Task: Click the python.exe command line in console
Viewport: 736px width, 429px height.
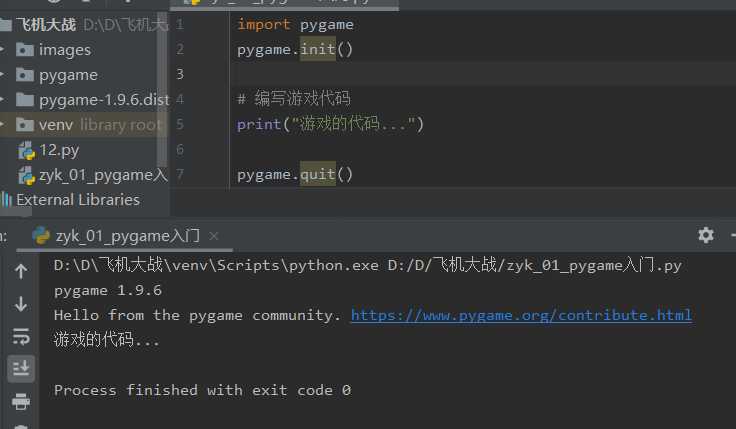Action: click(368, 265)
